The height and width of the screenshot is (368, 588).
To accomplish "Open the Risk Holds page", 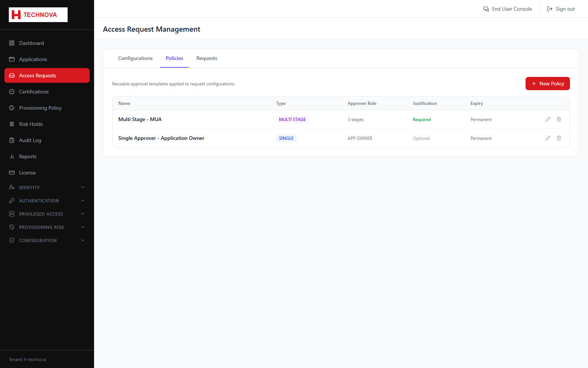I will [47, 124].
